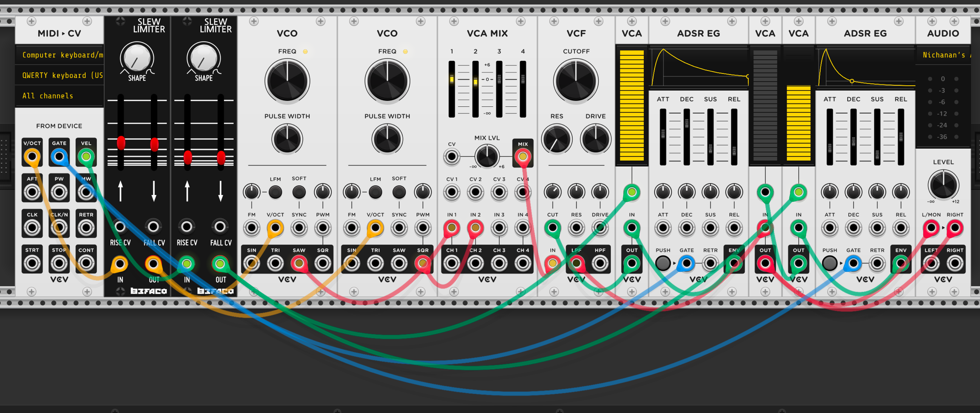Viewport: 980px width, 413px height.
Task: Open the QWERTY keyboard device dropdown
Action: pyautogui.click(x=60, y=75)
